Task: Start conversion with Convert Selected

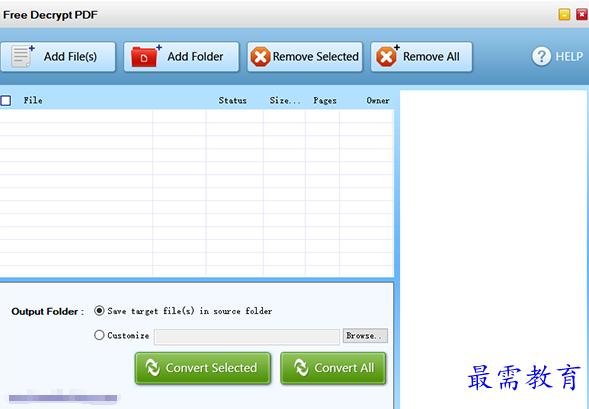Action: (x=203, y=368)
